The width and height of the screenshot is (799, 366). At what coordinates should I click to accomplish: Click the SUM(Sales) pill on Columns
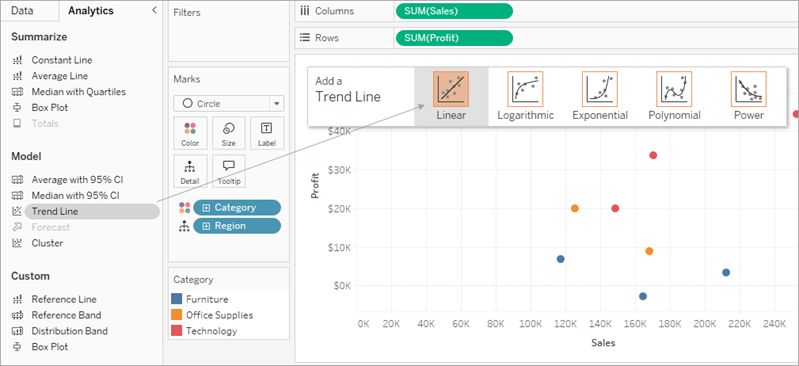pos(454,11)
